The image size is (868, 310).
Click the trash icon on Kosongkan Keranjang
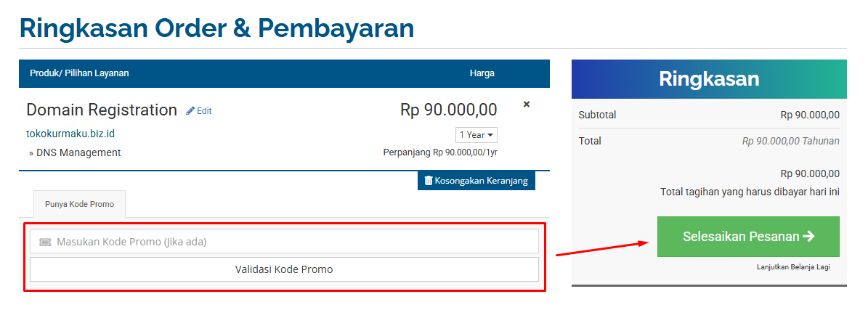[x=429, y=180]
